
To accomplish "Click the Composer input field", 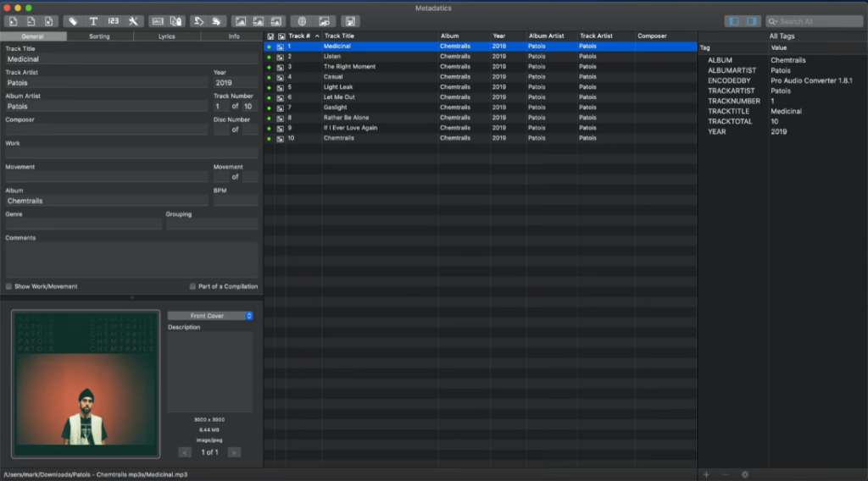I will [x=107, y=130].
